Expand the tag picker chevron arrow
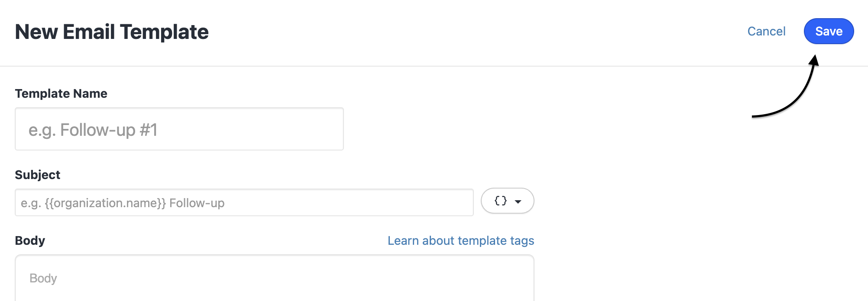 click(x=518, y=201)
